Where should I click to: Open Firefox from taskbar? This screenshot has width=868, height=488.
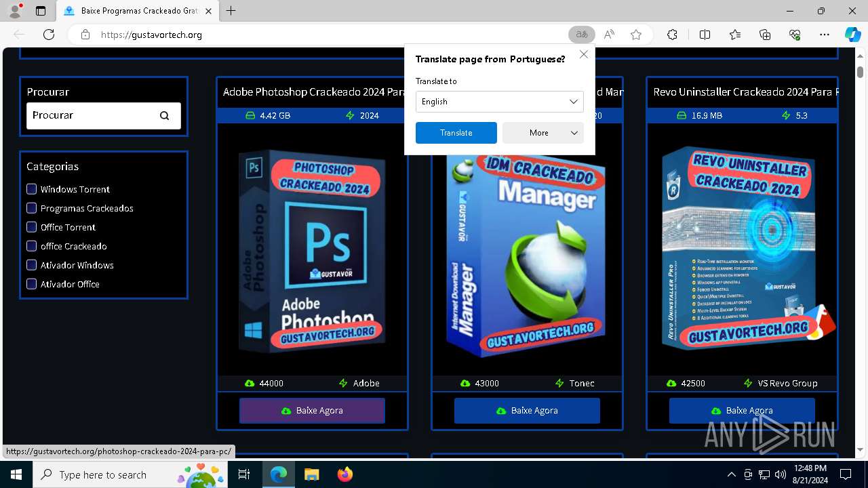[x=344, y=474]
